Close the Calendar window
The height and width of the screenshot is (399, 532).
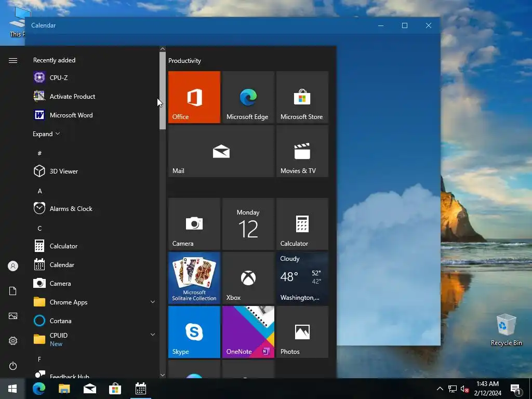[429, 25]
